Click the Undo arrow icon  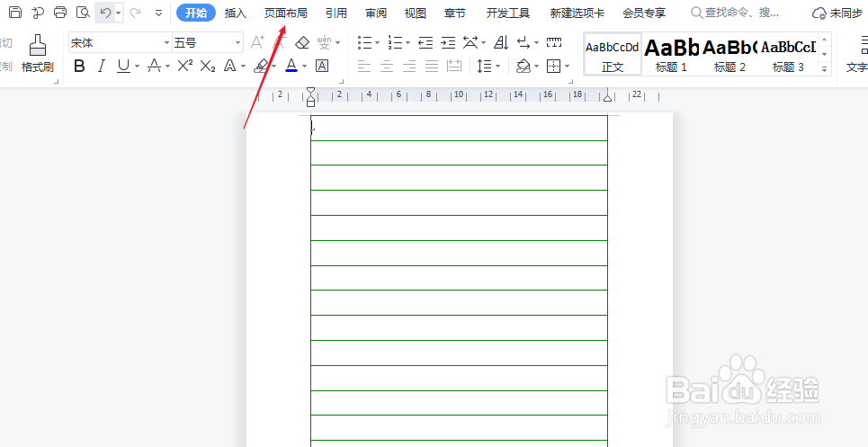pyautogui.click(x=105, y=13)
